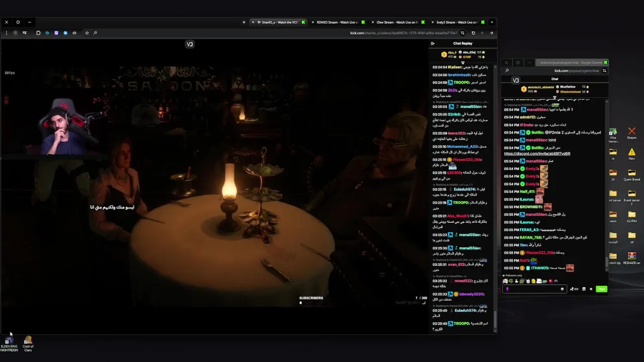Select the ShanKS_u VOD tab
Viewport: 644px width, 362px height.
pyautogui.click(x=278, y=22)
